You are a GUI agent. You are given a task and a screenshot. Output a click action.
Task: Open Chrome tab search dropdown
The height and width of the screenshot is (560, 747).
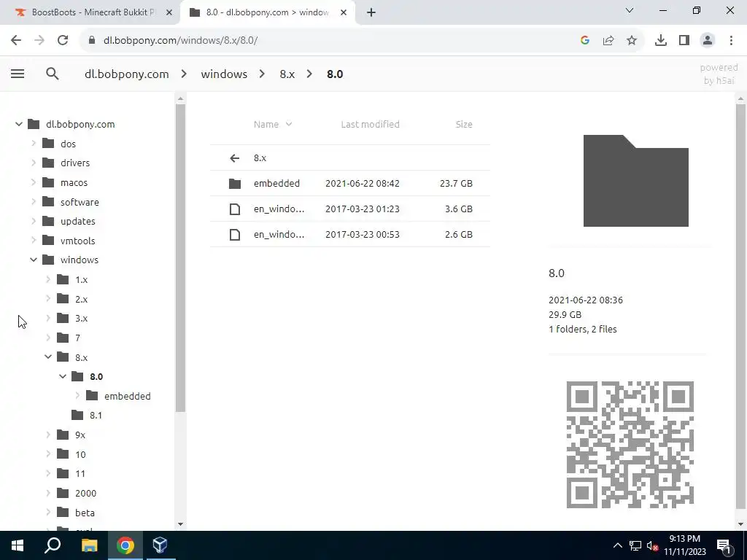tap(630, 10)
